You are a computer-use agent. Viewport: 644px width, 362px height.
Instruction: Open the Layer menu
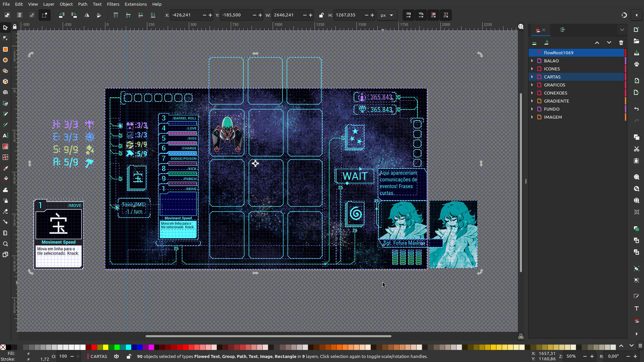(x=49, y=4)
